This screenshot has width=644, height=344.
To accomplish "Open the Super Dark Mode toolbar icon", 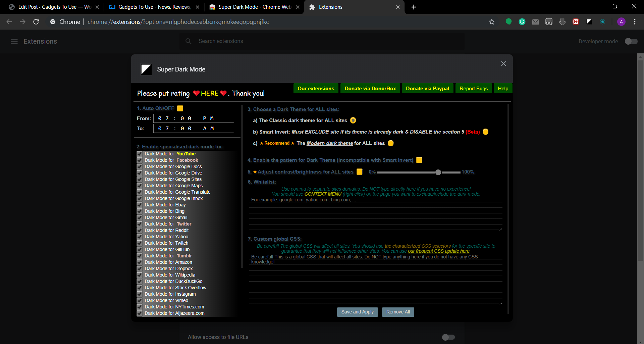I will (589, 22).
